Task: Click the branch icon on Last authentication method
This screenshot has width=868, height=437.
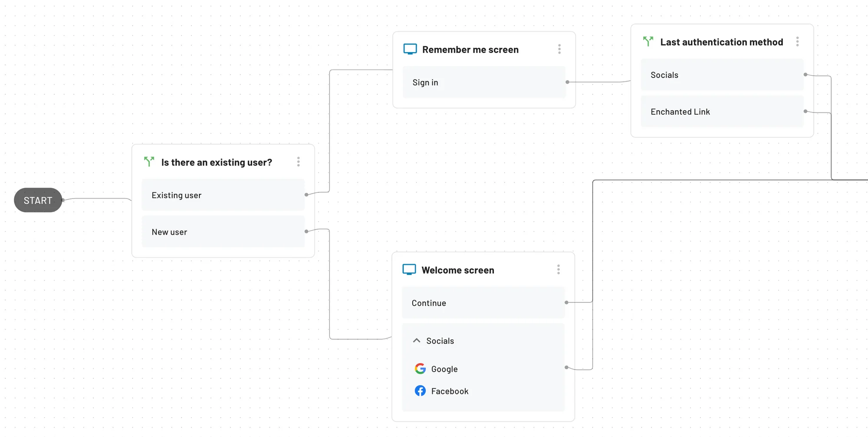Action: pyautogui.click(x=648, y=41)
